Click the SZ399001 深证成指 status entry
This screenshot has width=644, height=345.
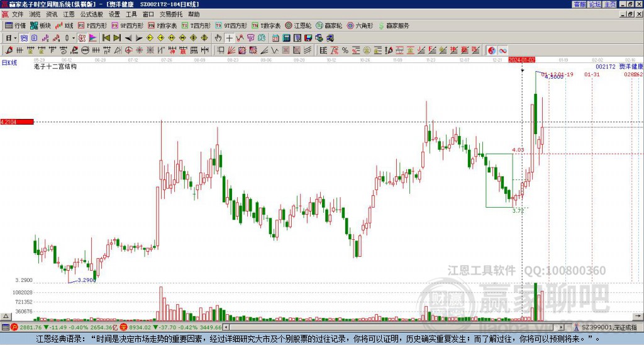coord(609,327)
